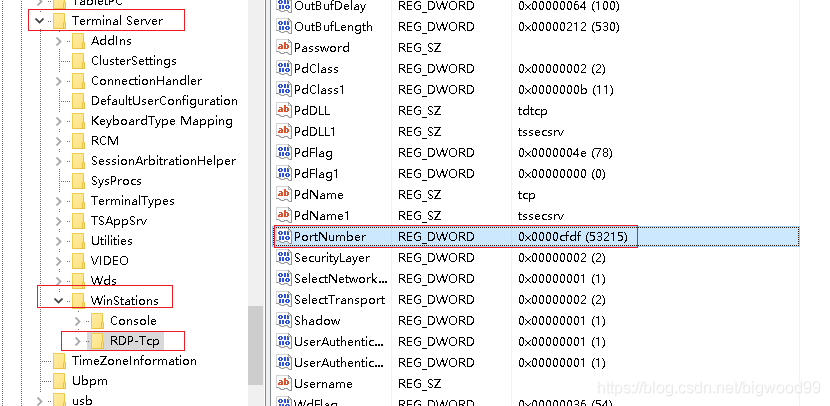Click the DWORD icon of PdFlag1
Screen dimensions: 830x406
click(284, 173)
